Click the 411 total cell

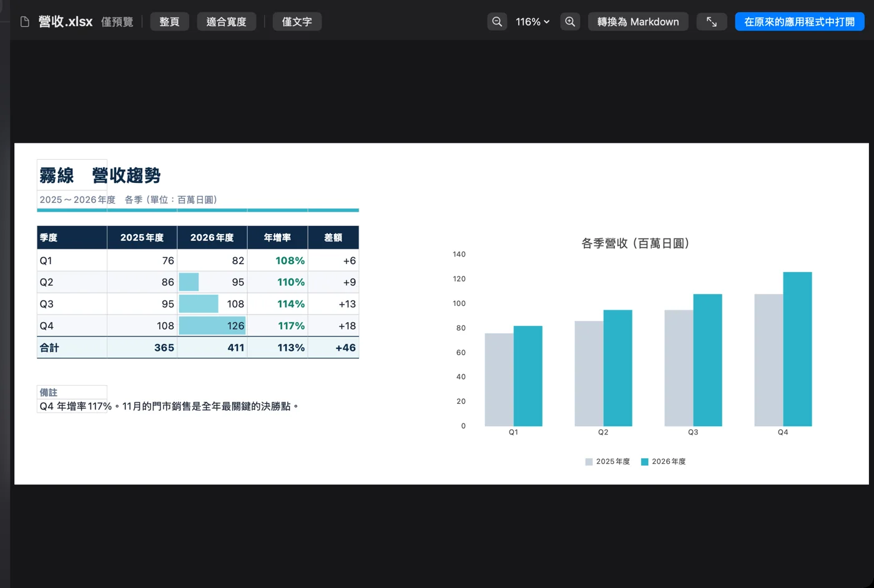(212, 348)
